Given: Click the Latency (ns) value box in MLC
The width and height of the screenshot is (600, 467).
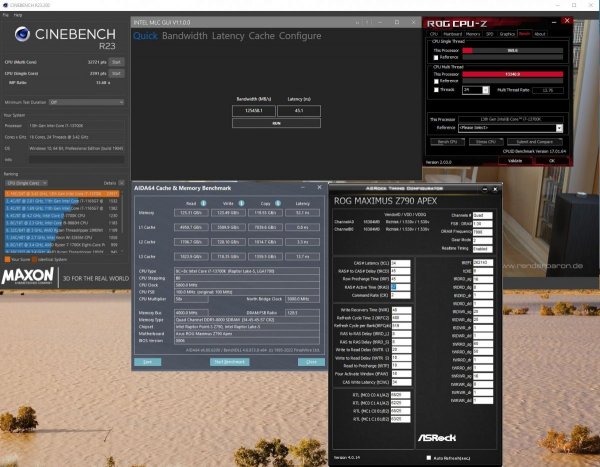Looking at the screenshot, I should click(299, 111).
